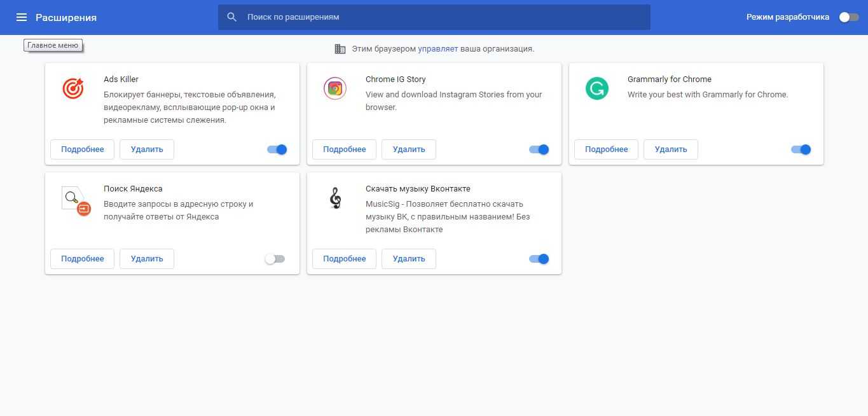Remove Chrome IG Story with Удалить
The width and height of the screenshot is (868, 416).
coord(408,149)
